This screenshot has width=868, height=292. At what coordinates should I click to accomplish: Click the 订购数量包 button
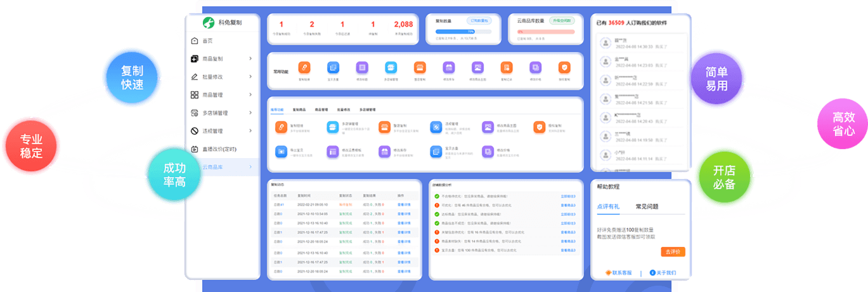pos(479,21)
